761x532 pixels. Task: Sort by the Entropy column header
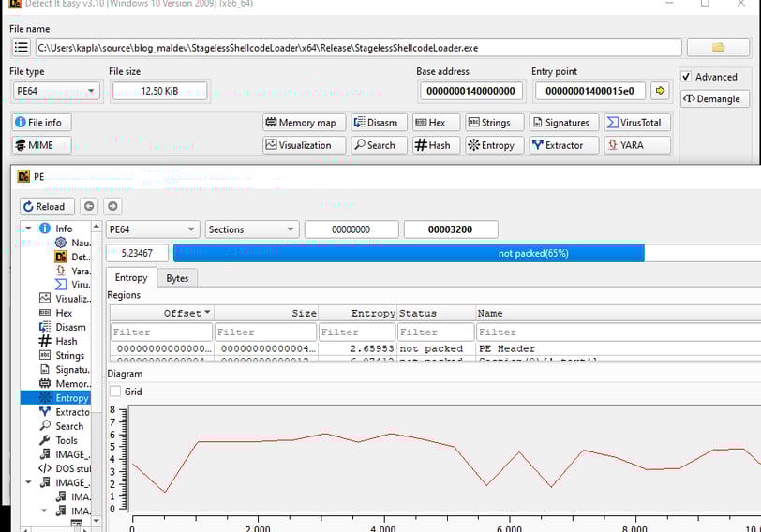pyautogui.click(x=358, y=313)
